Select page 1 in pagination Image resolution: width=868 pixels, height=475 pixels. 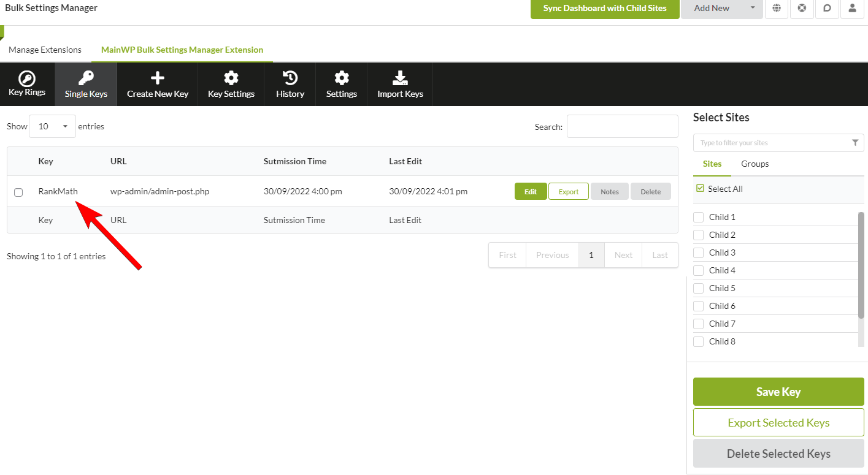[x=591, y=255]
